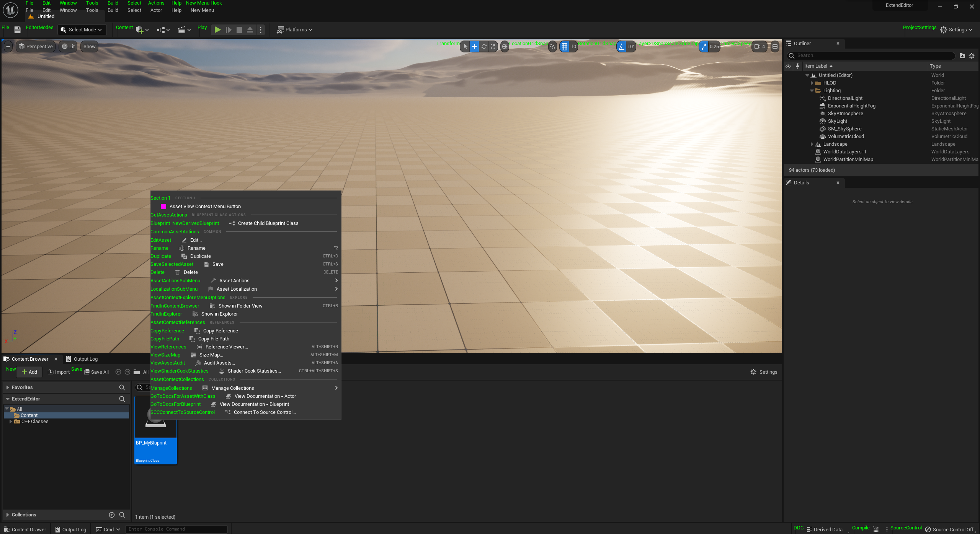Click the Import button in the Content Browser
The width and height of the screenshot is (980, 534).
[x=59, y=372]
